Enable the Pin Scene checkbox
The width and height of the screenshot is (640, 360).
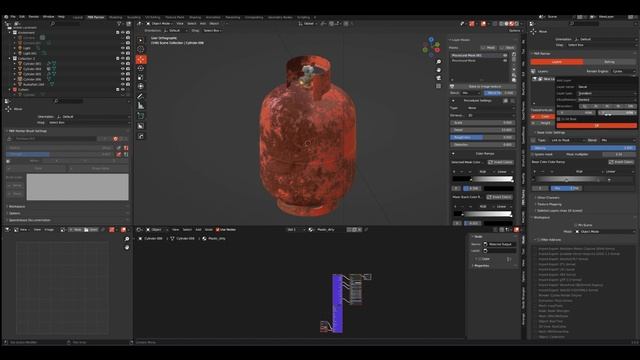tap(576, 225)
